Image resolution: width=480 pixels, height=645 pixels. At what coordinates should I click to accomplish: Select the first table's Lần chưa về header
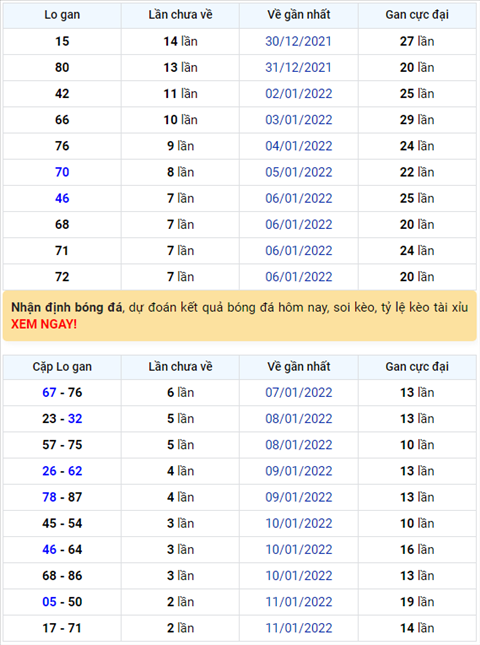point(180,15)
